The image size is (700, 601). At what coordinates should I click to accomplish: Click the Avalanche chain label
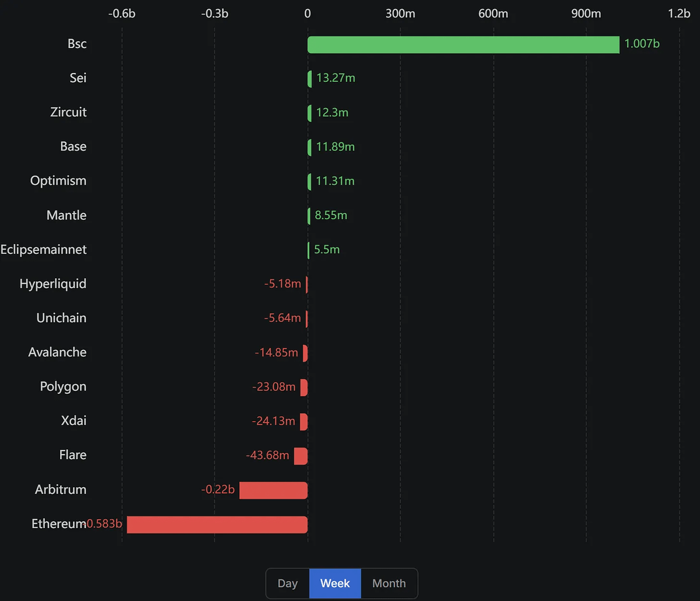(x=57, y=352)
